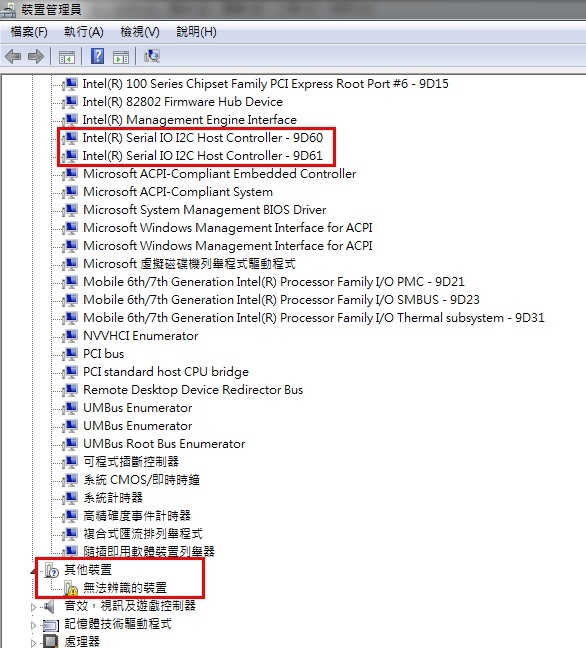Click icon next to 系統計時器
This screenshot has height=648, width=586.
coord(71,498)
